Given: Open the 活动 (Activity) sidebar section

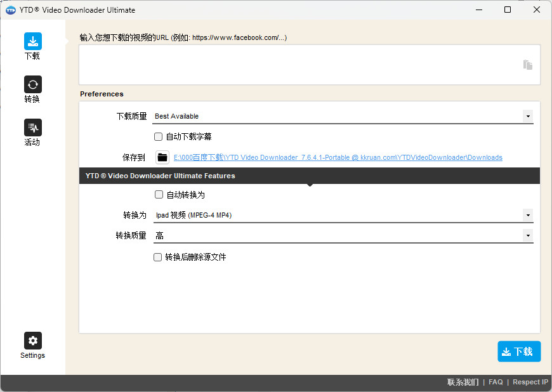Looking at the screenshot, I should tap(33, 133).
